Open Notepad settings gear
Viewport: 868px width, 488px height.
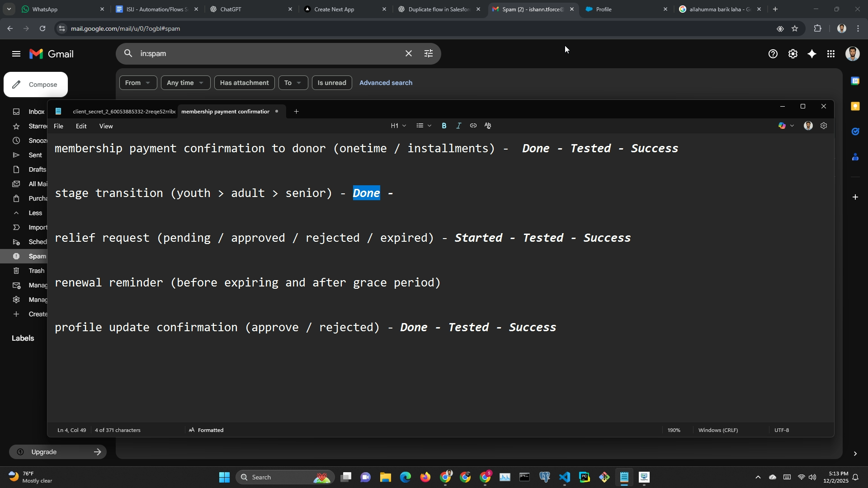pyautogui.click(x=824, y=126)
